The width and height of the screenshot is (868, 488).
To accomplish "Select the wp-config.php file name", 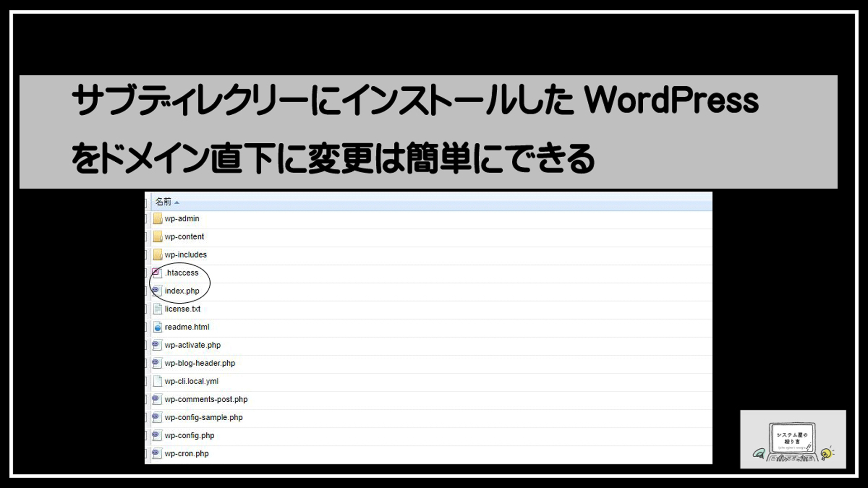I will click(x=190, y=436).
